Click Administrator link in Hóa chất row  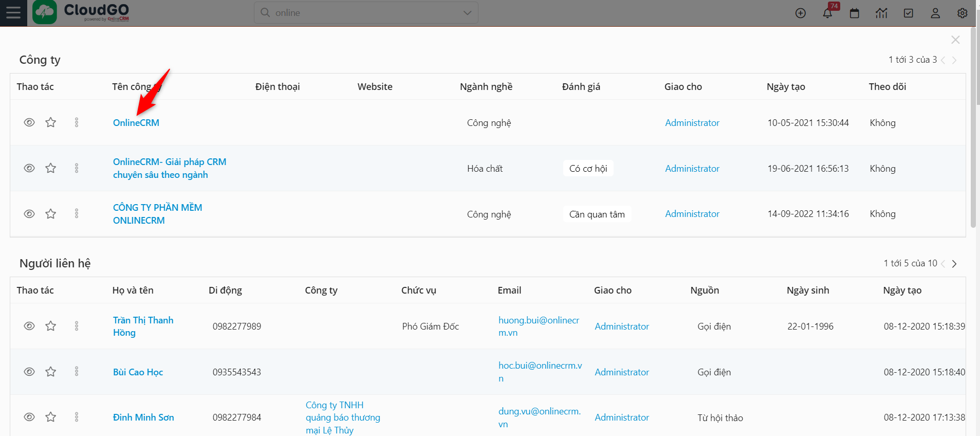tap(692, 169)
